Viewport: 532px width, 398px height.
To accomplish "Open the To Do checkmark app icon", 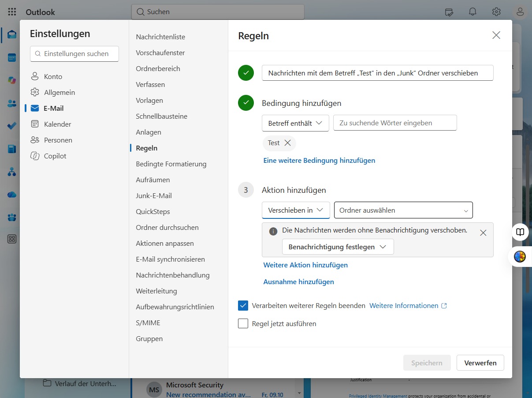I will (x=12, y=126).
